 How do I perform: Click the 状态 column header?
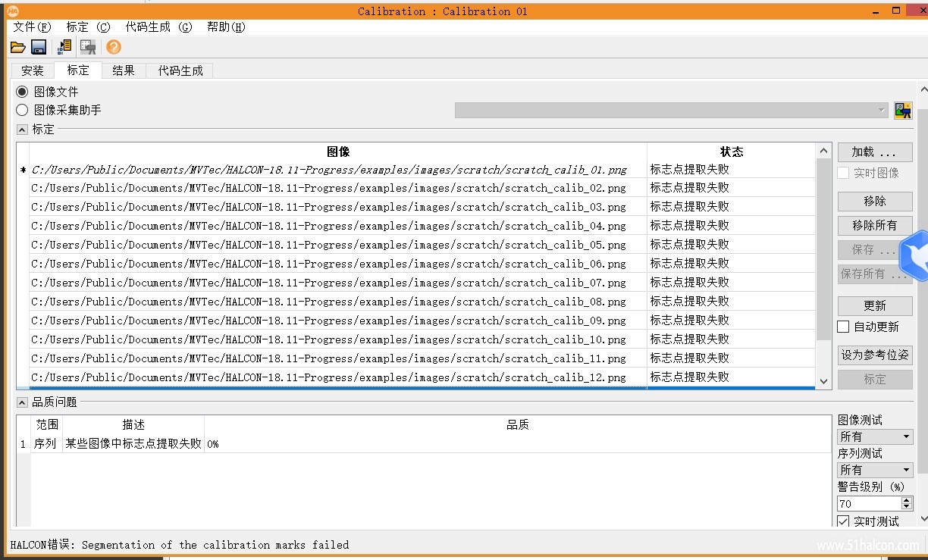[732, 152]
